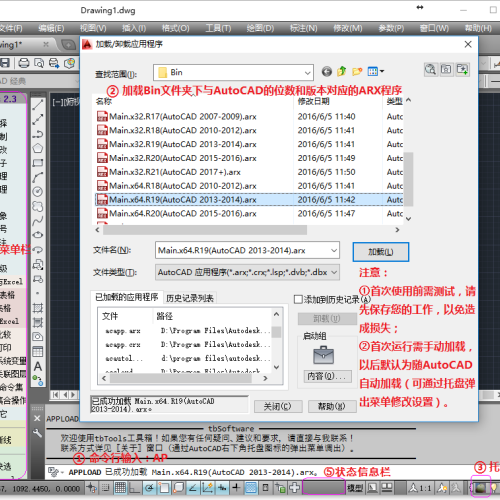Open the 修改(M) menu
500x500 pixels.
point(348,28)
